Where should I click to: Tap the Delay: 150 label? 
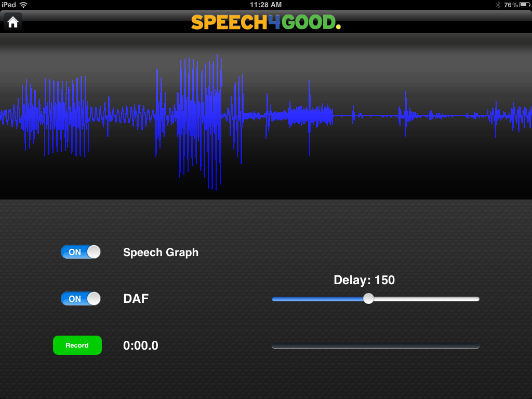pyautogui.click(x=364, y=280)
